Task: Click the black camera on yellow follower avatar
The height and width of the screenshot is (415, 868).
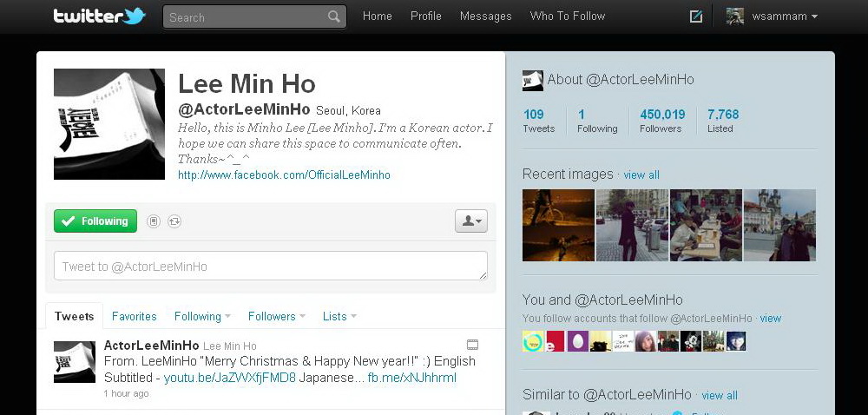Action: pyautogui.click(x=600, y=341)
